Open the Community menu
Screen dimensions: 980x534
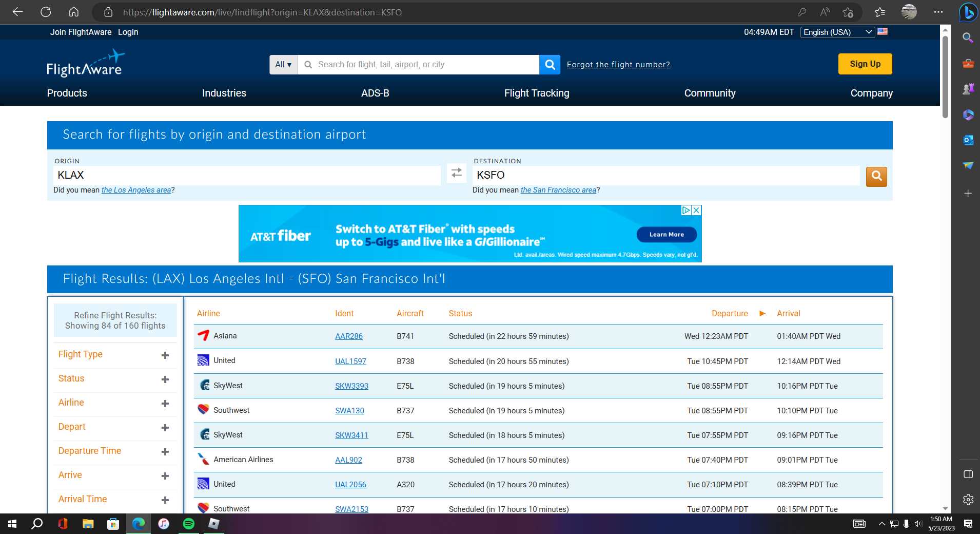[x=710, y=93]
